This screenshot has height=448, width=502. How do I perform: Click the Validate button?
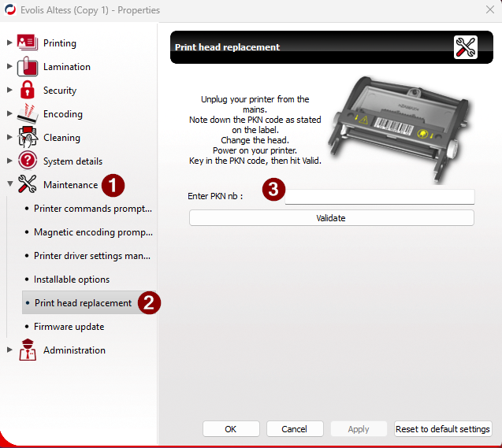331,218
